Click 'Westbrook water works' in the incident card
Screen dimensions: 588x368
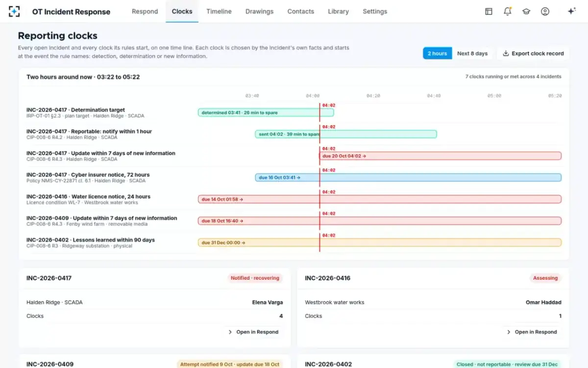coord(335,302)
